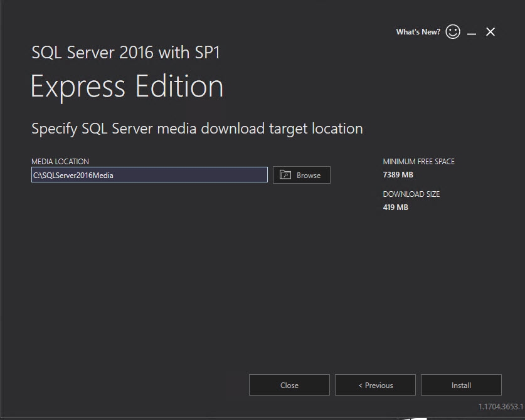Click the version number 1.1704.3653.1
Screen dimensions: 525x420
pos(501,407)
